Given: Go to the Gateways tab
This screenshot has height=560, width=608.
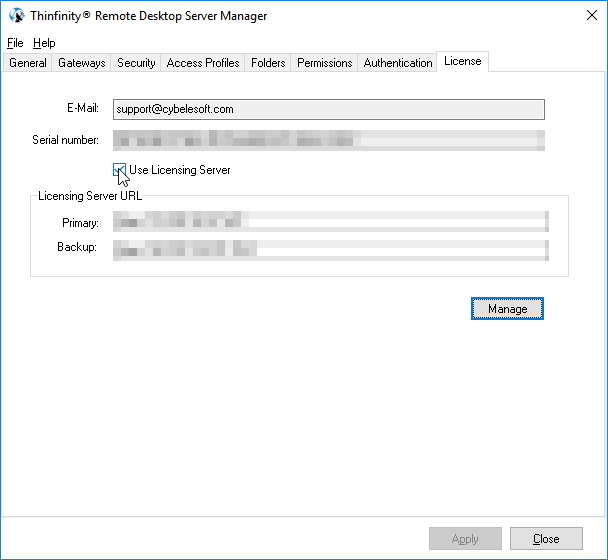Looking at the screenshot, I should [x=82, y=63].
